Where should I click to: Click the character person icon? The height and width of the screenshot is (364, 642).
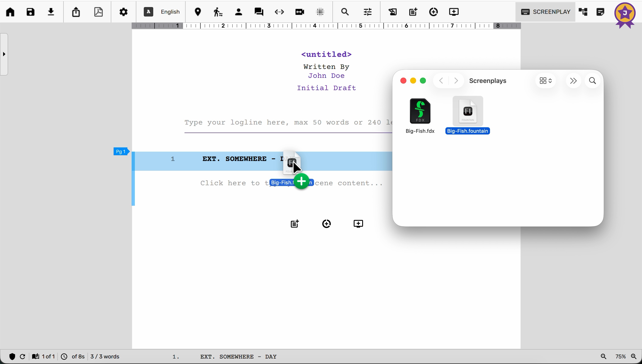point(239,12)
